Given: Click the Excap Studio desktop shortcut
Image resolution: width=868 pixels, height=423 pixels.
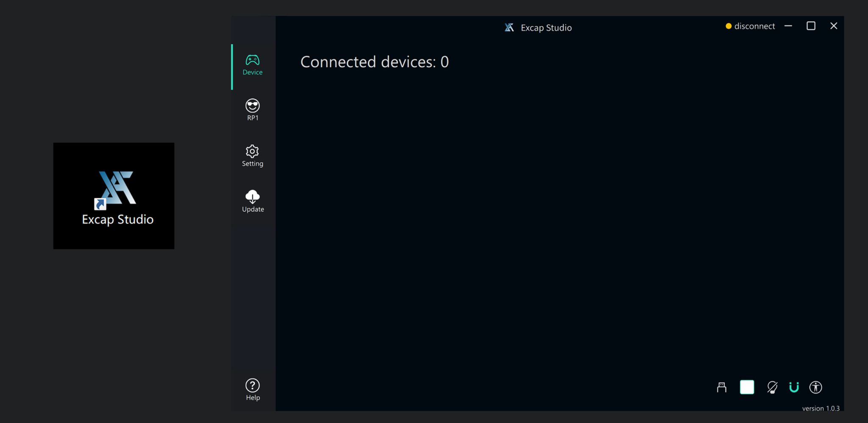Looking at the screenshot, I should [x=114, y=196].
